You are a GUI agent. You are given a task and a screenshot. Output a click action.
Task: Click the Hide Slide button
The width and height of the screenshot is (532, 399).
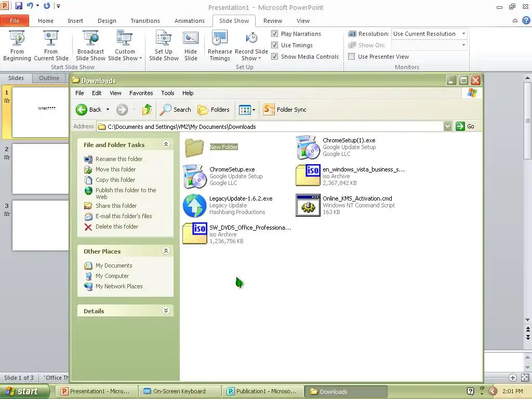(191, 46)
